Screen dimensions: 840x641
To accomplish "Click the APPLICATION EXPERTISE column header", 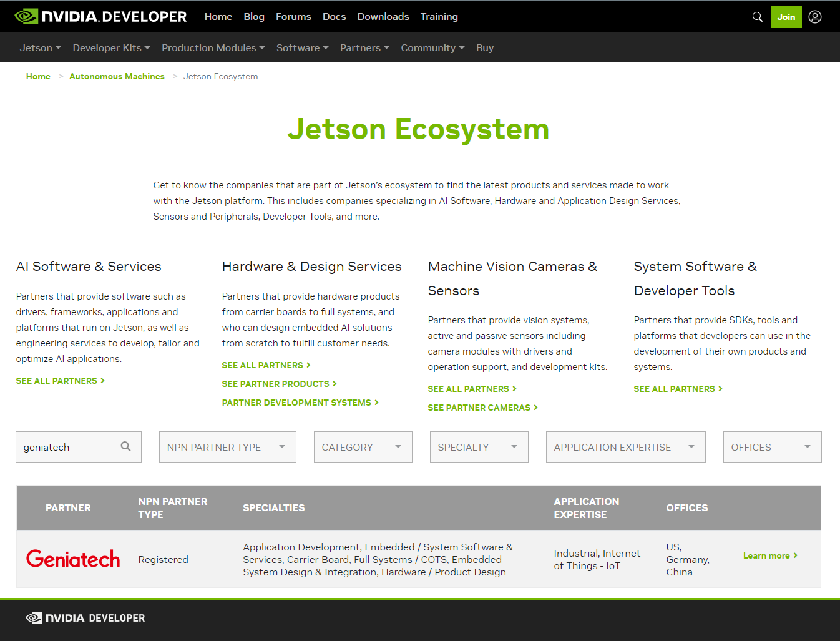I will [587, 508].
